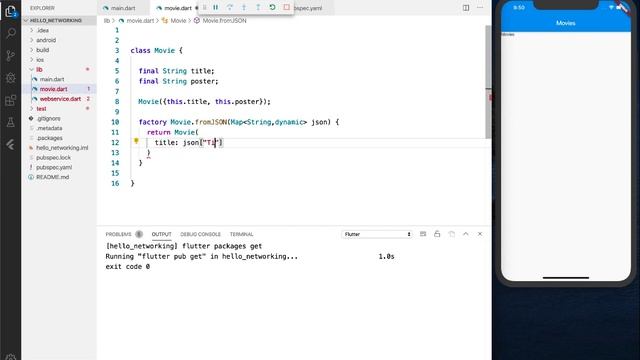The image size is (640, 360).
Task: Switch to the Output tab
Action: click(161, 234)
